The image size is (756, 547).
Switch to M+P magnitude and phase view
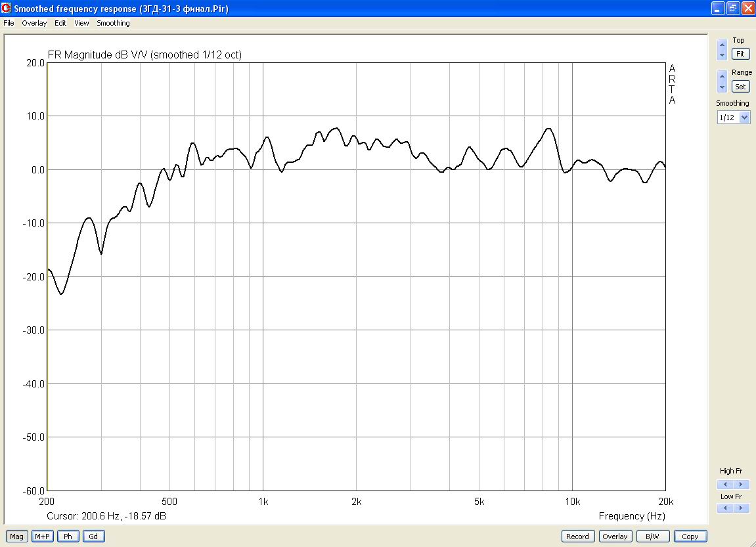tap(43, 536)
